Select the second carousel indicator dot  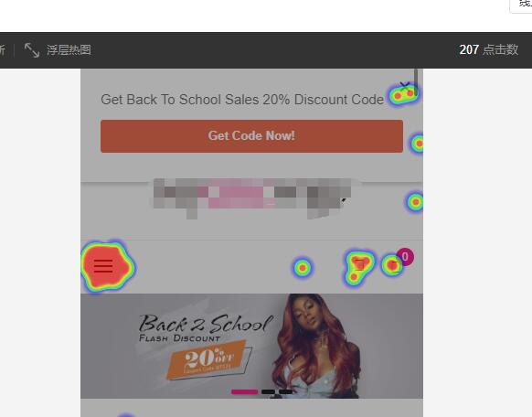point(268,392)
